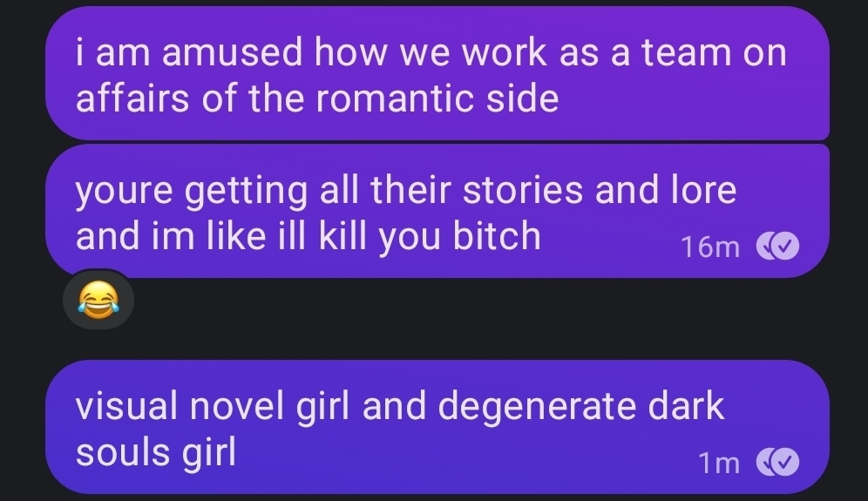Click the word 'stories' in second message

(523, 189)
